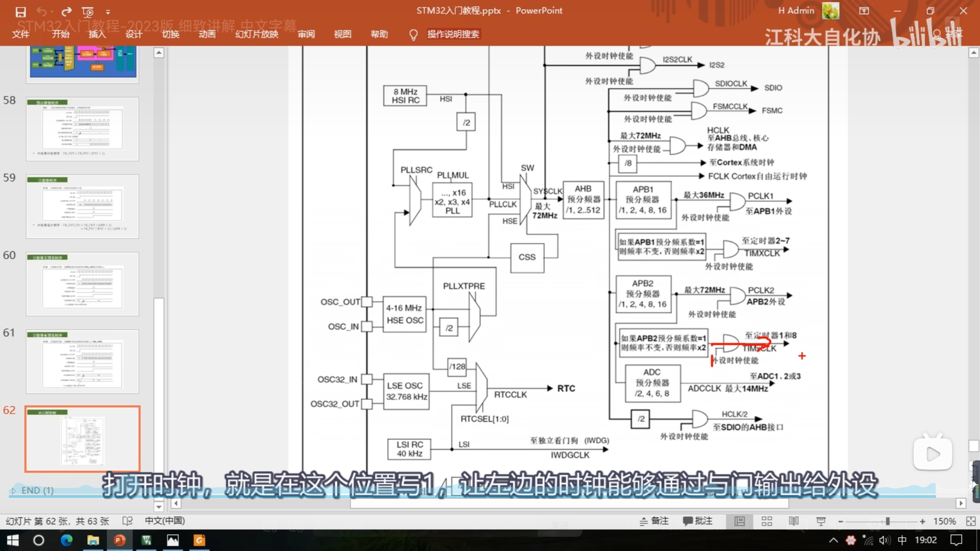Open the 插入 ribbon tab

97,34
